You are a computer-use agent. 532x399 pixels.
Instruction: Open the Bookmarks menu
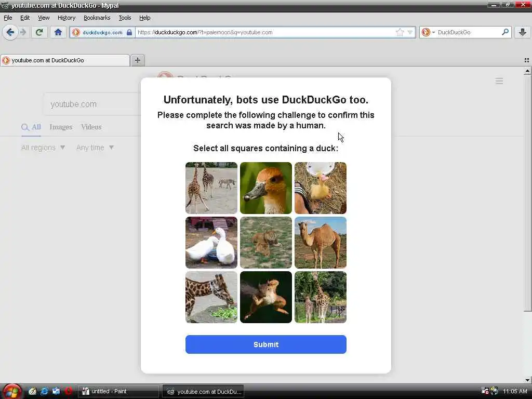[x=97, y=18]
